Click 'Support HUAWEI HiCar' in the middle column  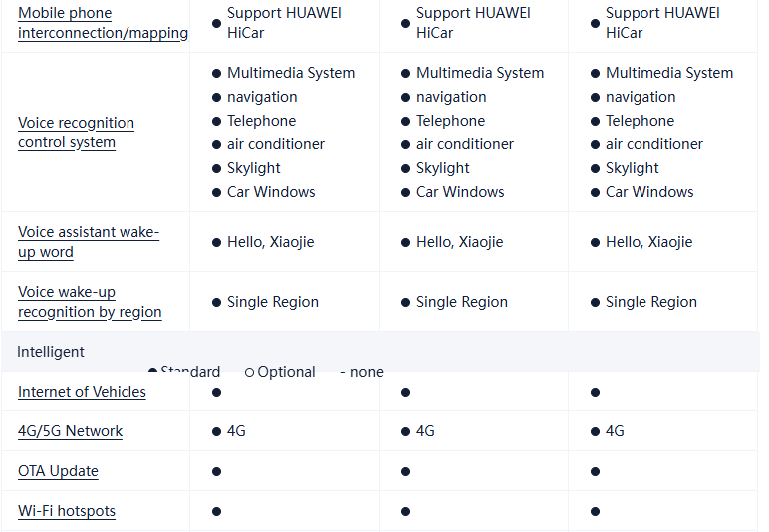pos(472,23)
